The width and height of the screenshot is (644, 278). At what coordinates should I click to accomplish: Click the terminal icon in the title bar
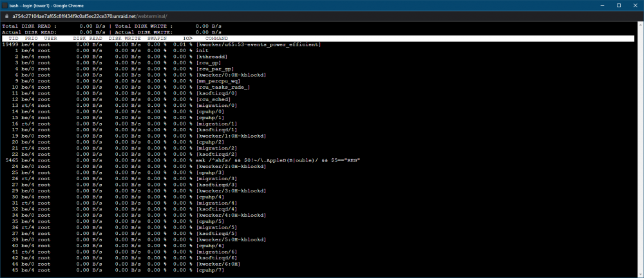click(5, 5)
